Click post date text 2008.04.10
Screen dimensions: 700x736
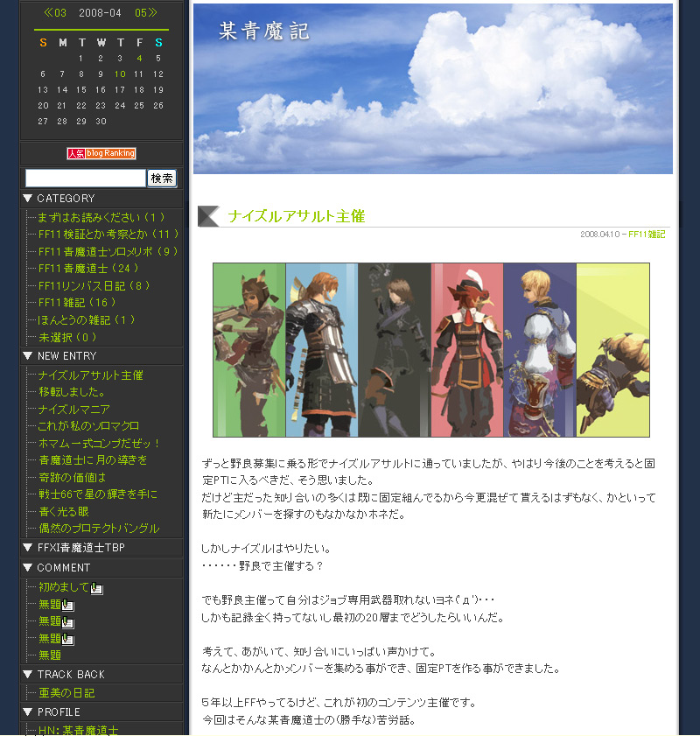point(600,235)
